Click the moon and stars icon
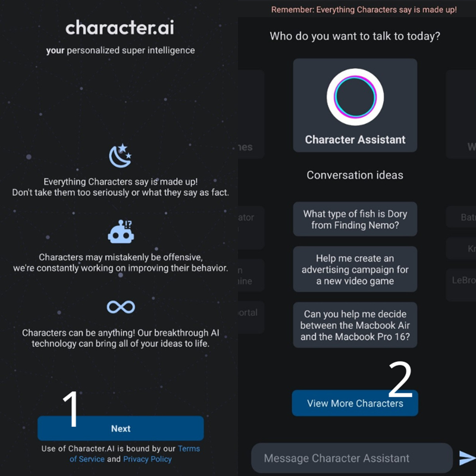Screen dimensions: 476x476 120,156
